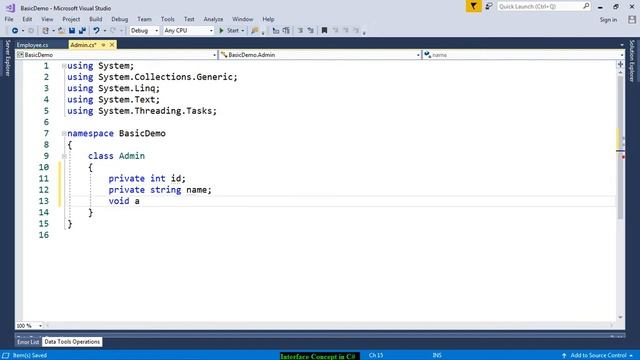This screenshot has height=360, width=640.
Task: Click the account icon beside Sign in
Action: [x=632, y=20]
